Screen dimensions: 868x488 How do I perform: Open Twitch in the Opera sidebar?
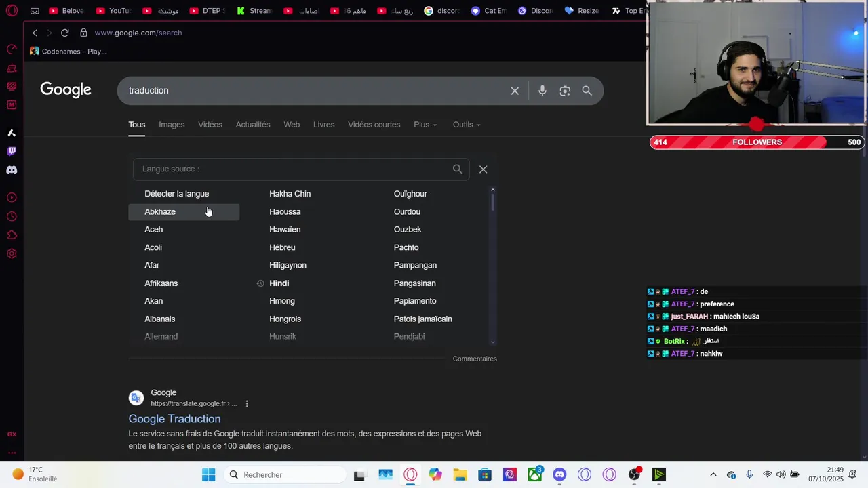12,151
